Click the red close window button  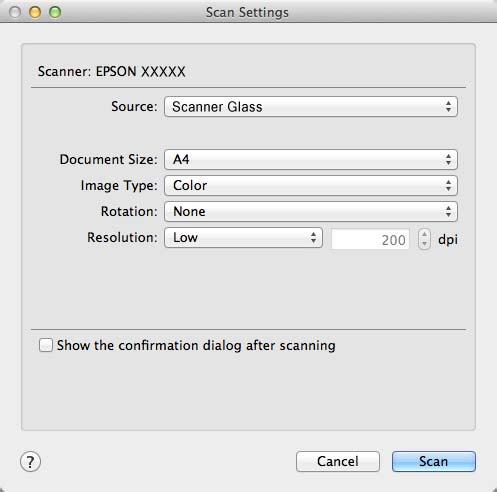[x=15, y=12]
